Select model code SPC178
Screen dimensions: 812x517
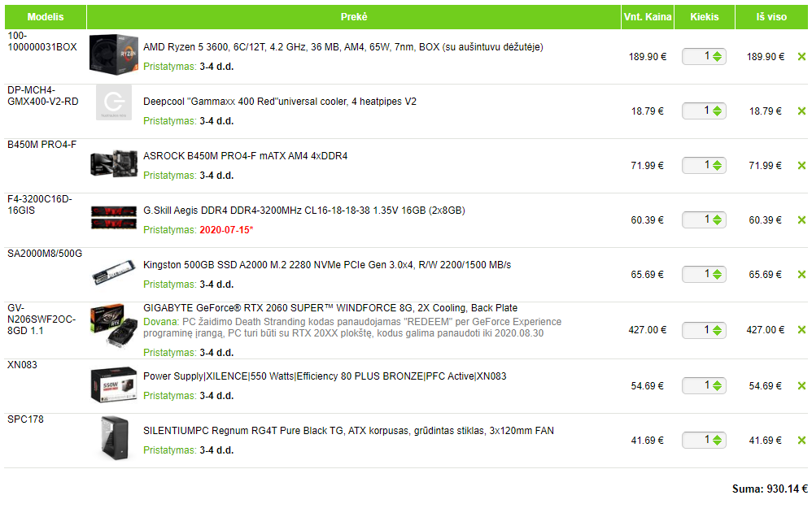tap(25, 419)
